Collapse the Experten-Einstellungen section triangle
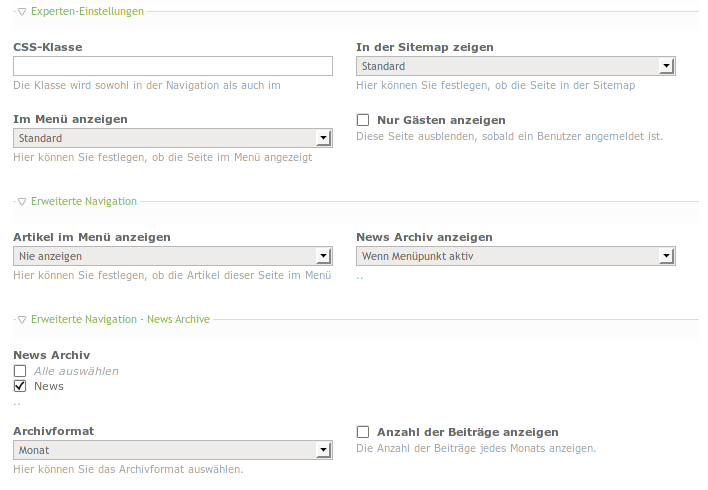Viewport: 708px width, 490px height. [22, 12]
